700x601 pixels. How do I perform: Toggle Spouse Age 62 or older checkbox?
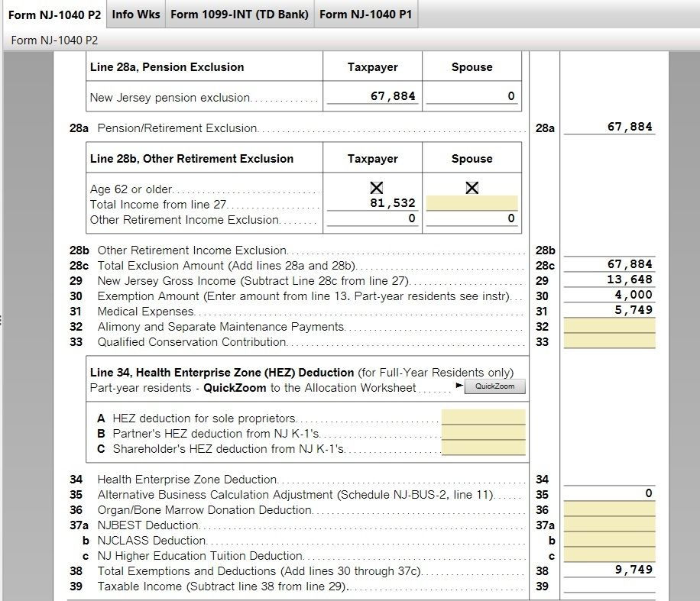(472, 188)
